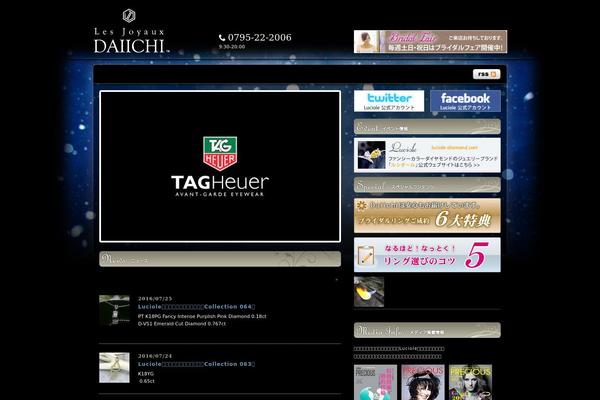The image size is (600, 400).
Task: Open the Bridal Fair banner
Action: [x=430, y=41]
